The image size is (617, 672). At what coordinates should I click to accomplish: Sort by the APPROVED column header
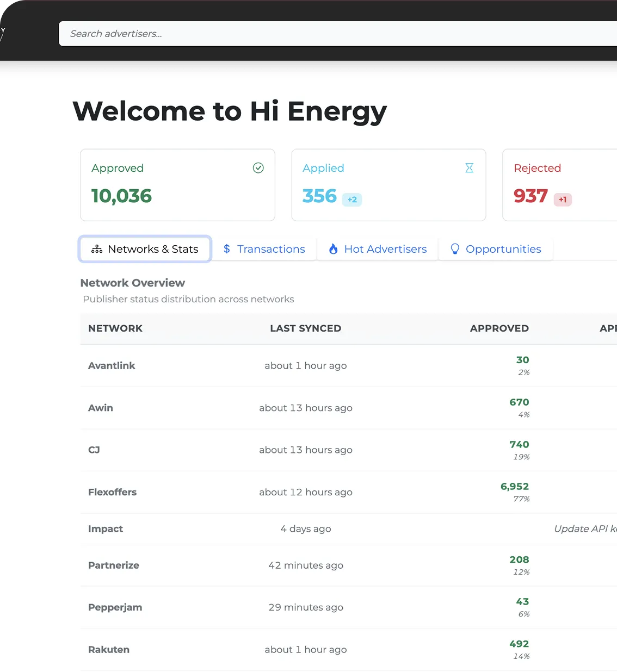(x=499, y=328)
